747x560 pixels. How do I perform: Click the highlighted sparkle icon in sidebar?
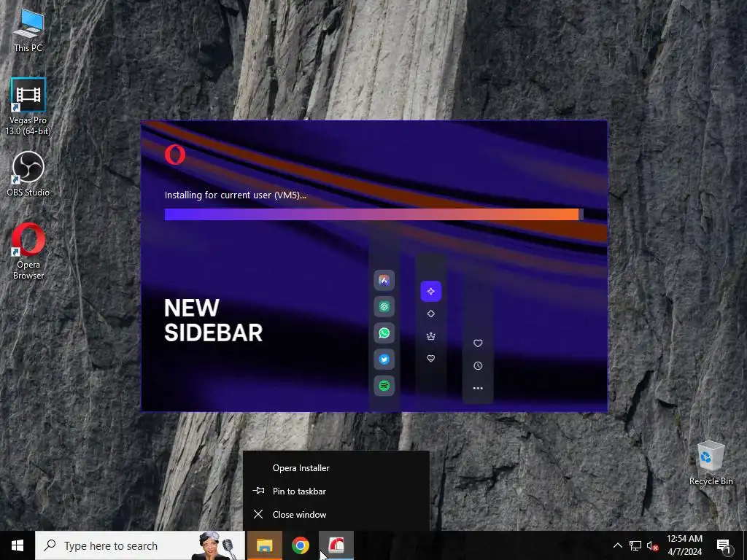(x=430, y=291)
